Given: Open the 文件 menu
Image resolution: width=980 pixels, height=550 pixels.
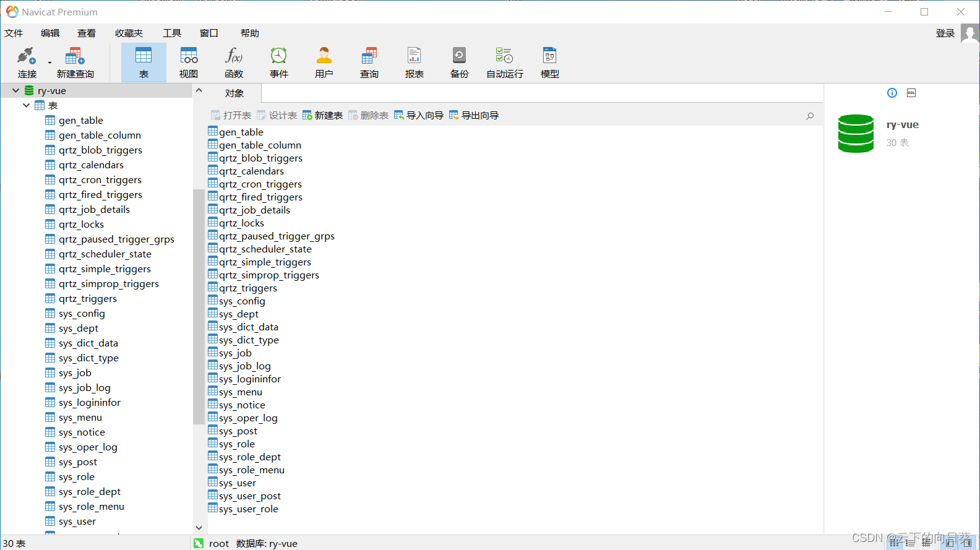Looking at the screenshot, I should point(14,33).
